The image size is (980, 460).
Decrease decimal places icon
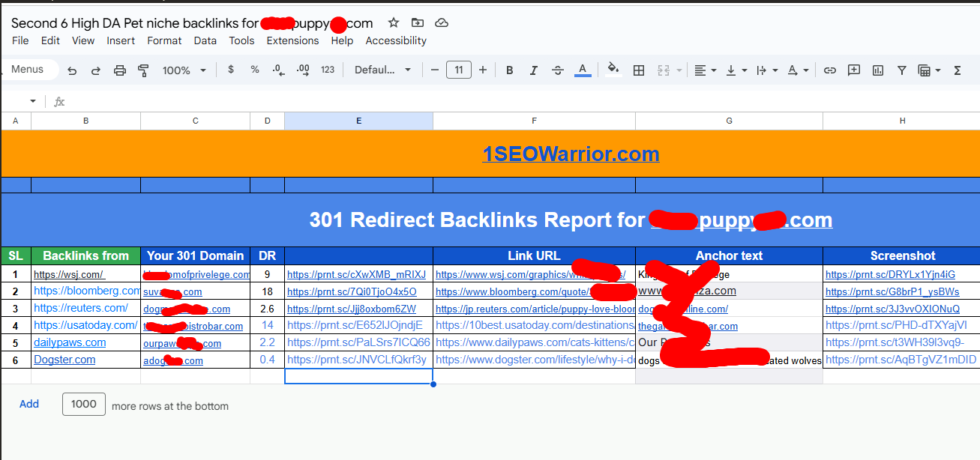pos(278,70)
